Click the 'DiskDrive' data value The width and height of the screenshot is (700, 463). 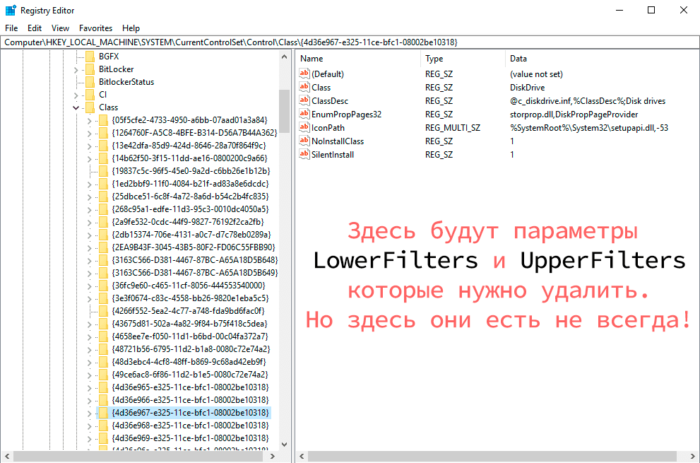point(527,88)
